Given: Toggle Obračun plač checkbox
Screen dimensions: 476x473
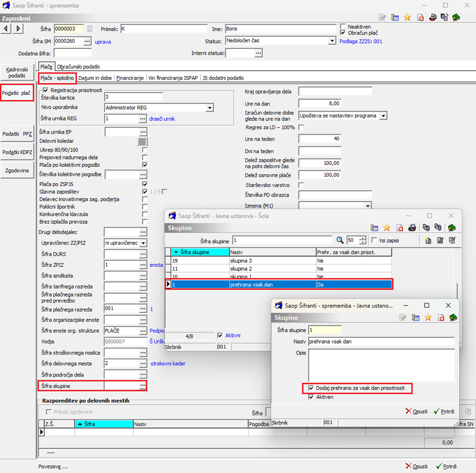Looking at the screenshot, I should (x=343, y=32).
